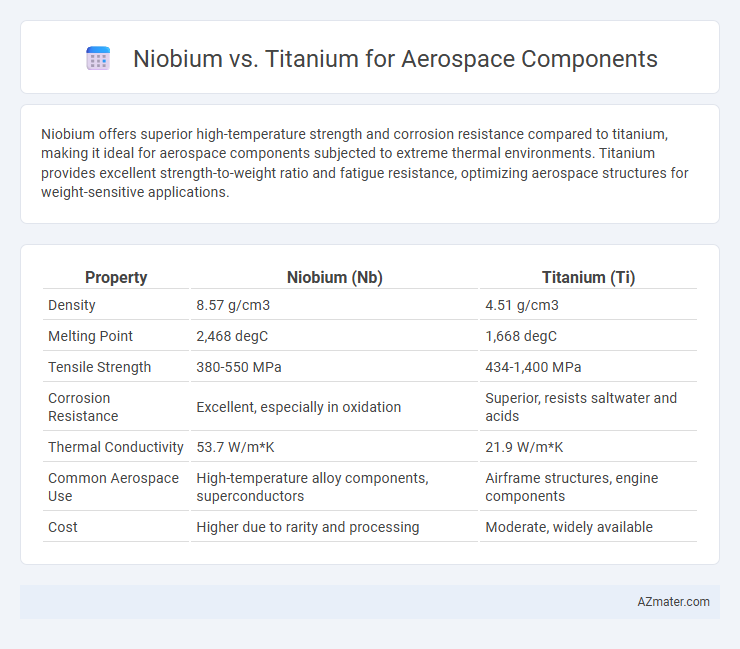Click the '53.7 W/m*K' value
The image size is (740, 649).
click(235, 447)
